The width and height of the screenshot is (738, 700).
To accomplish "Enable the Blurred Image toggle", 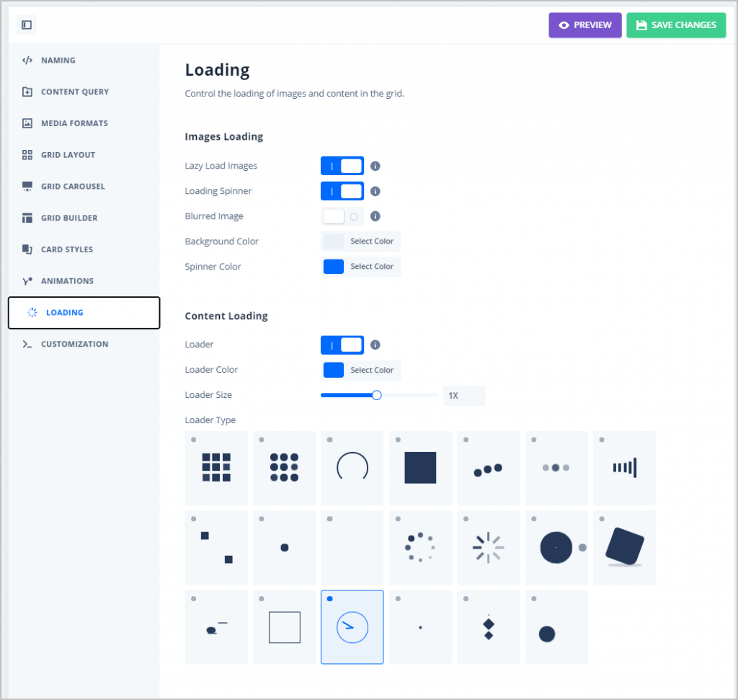I will click(342, 216).
